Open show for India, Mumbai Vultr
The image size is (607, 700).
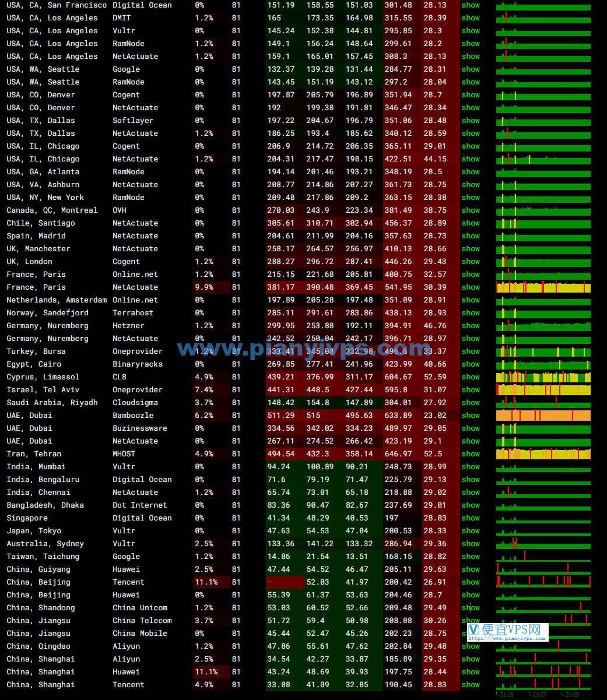point(471,467)
